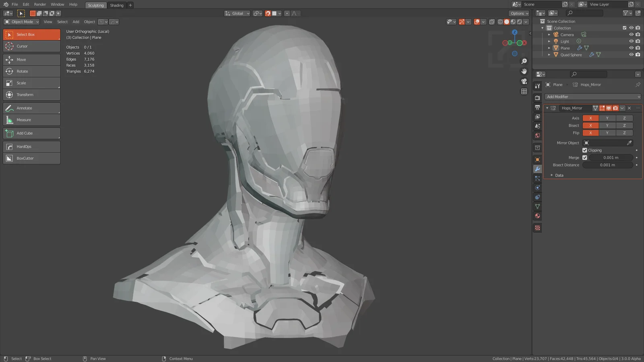Switch viewport to rendered shading mode

tap(519, 22)
